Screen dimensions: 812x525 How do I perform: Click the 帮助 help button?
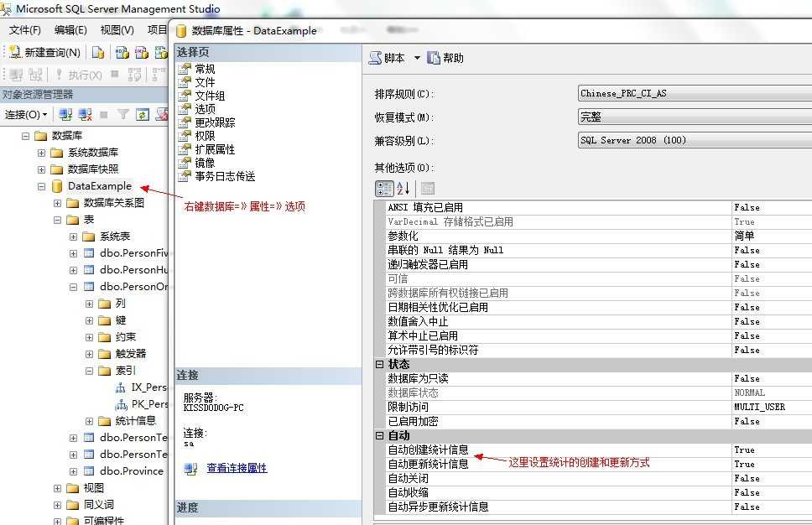click(x=445, y=58)
